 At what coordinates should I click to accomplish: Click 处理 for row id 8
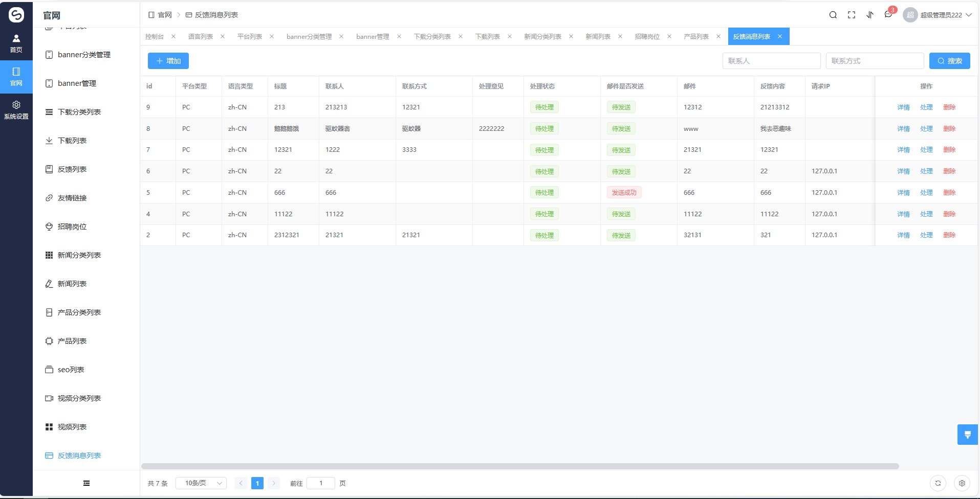point(926,129)
